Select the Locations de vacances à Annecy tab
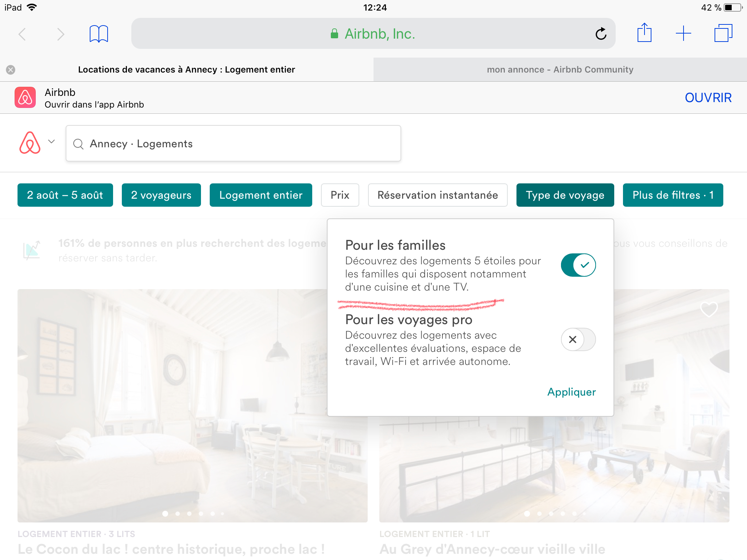The image size is (747, 560). 187,69
